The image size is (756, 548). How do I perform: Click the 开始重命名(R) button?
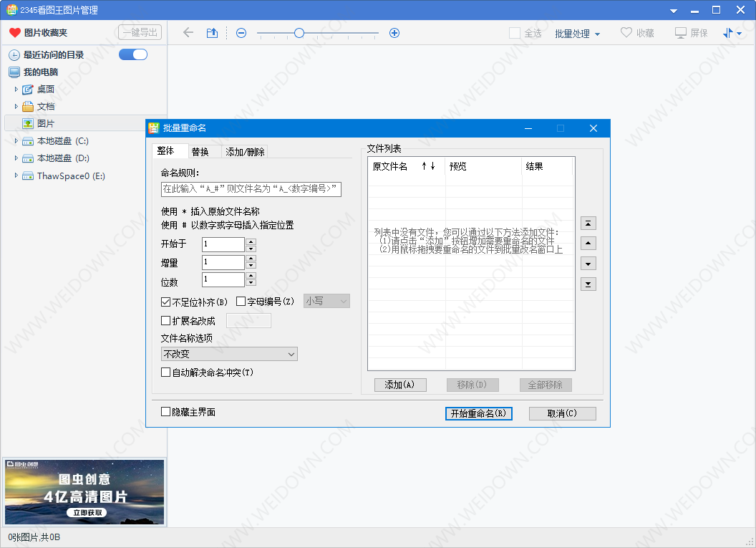click(x=479, y=413)
